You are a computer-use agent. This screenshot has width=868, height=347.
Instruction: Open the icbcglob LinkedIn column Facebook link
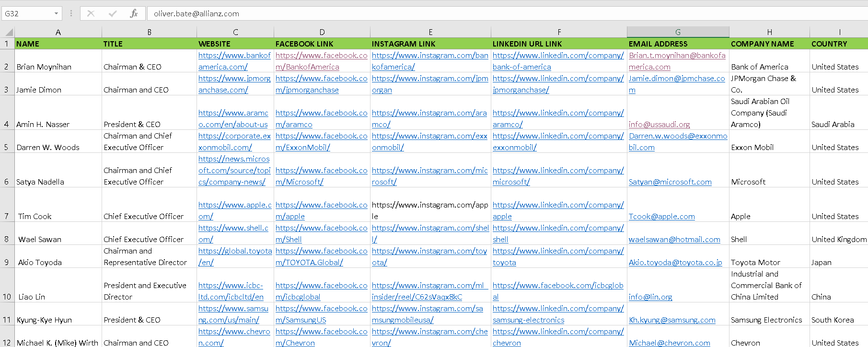(x=558, y=291)
